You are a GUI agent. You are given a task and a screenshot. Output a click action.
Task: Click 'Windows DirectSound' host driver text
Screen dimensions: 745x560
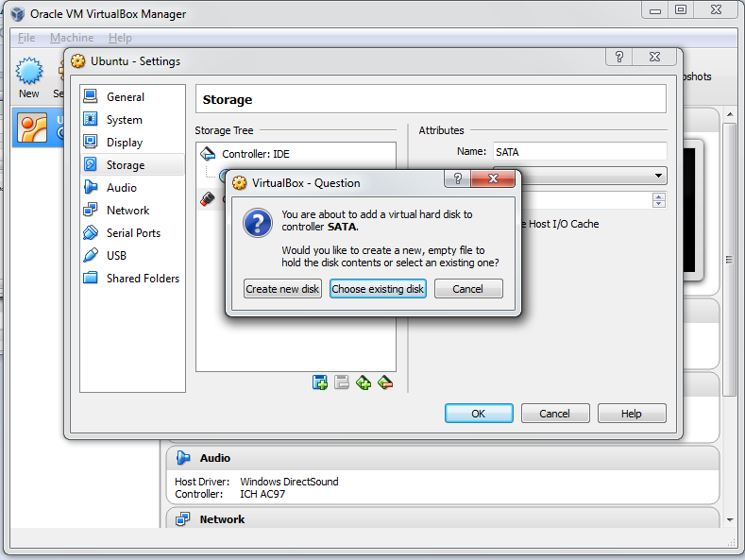(289, 482)
